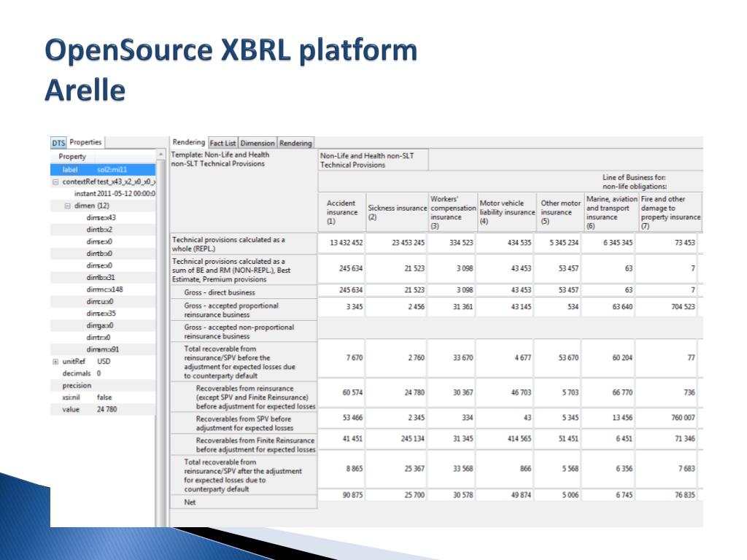Collapse the contextRef tree node

55,182
